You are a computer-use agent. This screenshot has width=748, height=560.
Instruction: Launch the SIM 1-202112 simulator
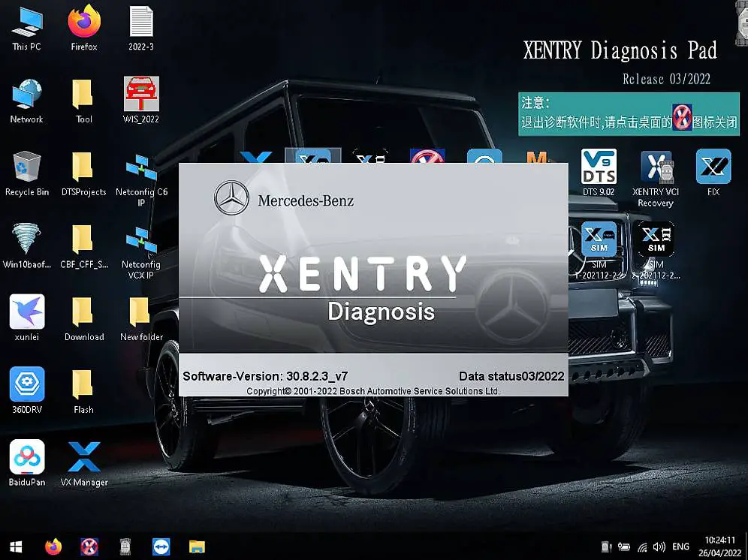click(x=597, y=239)
